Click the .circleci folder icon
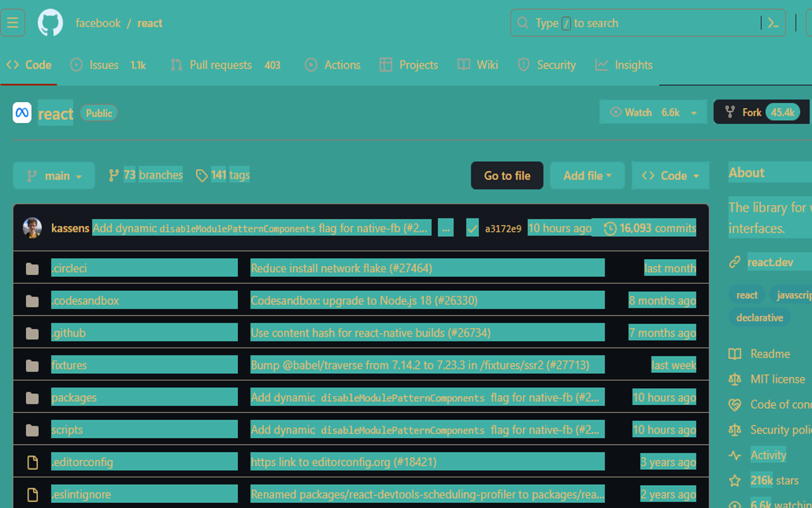This screenshot has height=508, width=812. click(x=32, y=269)
